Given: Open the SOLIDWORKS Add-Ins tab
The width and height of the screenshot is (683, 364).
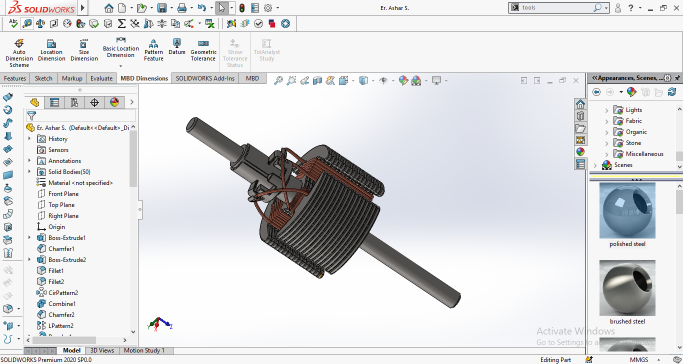Looking at the screenshot, I should coord(205,78).
